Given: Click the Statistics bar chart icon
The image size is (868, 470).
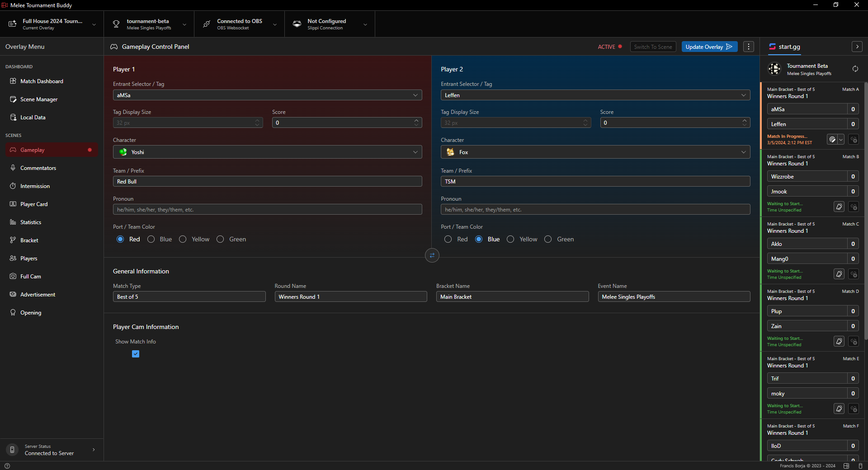Looking at the screenshot, I should pyautogui.click(x=13, y=222).
